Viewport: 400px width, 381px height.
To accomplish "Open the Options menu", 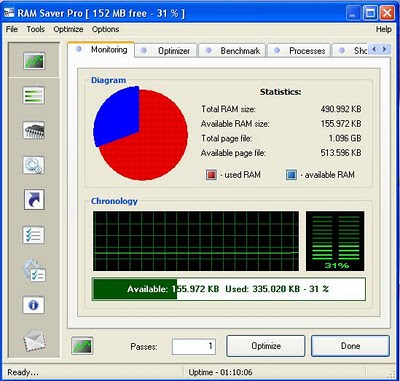I will (x=105, y=29).
